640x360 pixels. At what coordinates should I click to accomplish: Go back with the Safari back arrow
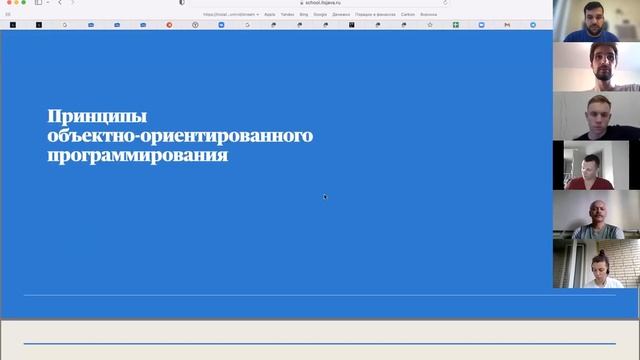[x=60, y=2]
